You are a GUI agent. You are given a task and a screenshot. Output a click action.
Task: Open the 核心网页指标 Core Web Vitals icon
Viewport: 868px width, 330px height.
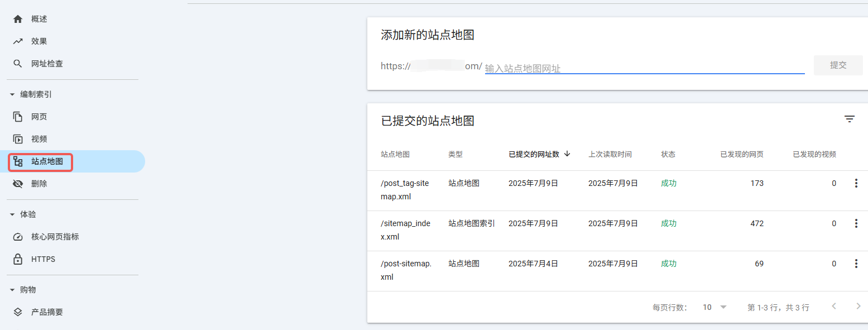click(x=17, y=236)
